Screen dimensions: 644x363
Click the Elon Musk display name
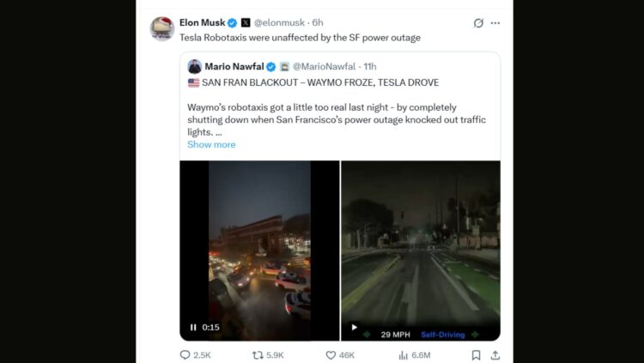tap(203, 22)
